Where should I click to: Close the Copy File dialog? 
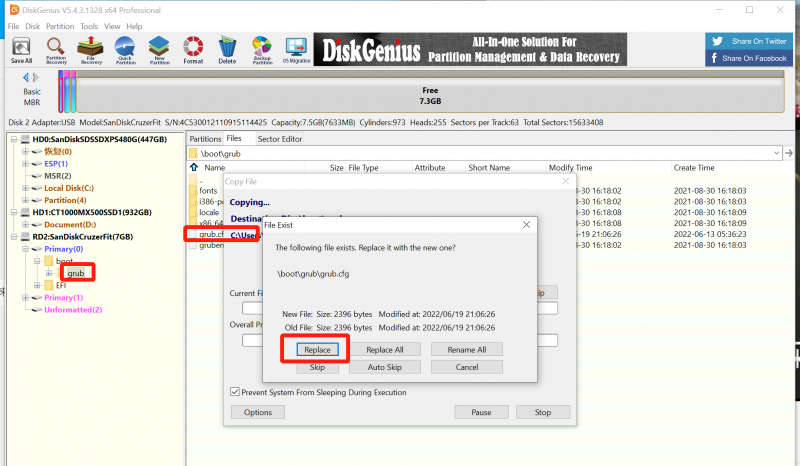pyautogui.click(x=565, y=181)
